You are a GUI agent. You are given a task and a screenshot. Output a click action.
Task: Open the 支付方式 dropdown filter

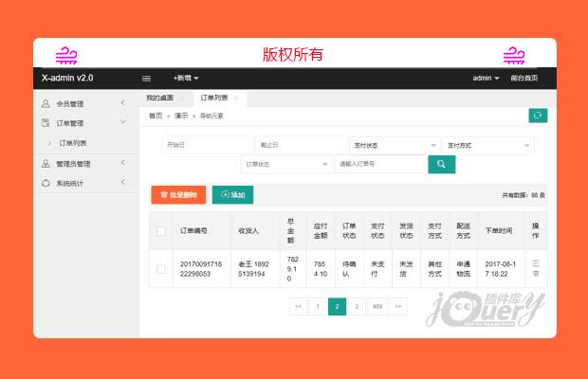tap(487, 145)
